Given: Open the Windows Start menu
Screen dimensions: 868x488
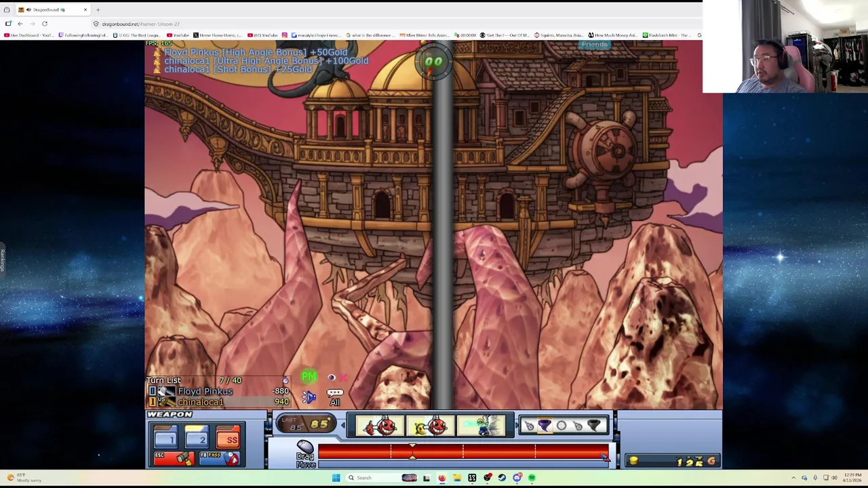Looking at the screenshot, I should (x=336, y=478).
